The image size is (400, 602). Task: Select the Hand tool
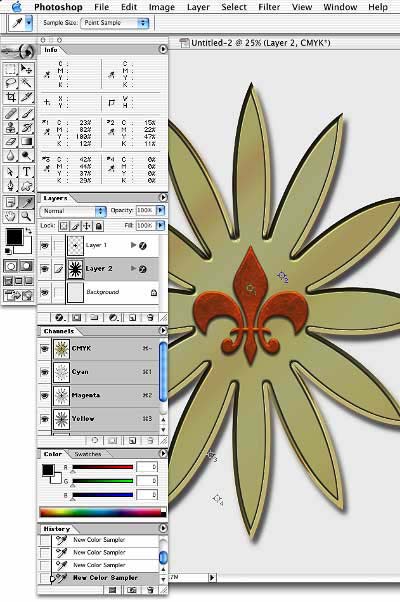[11, 216]
